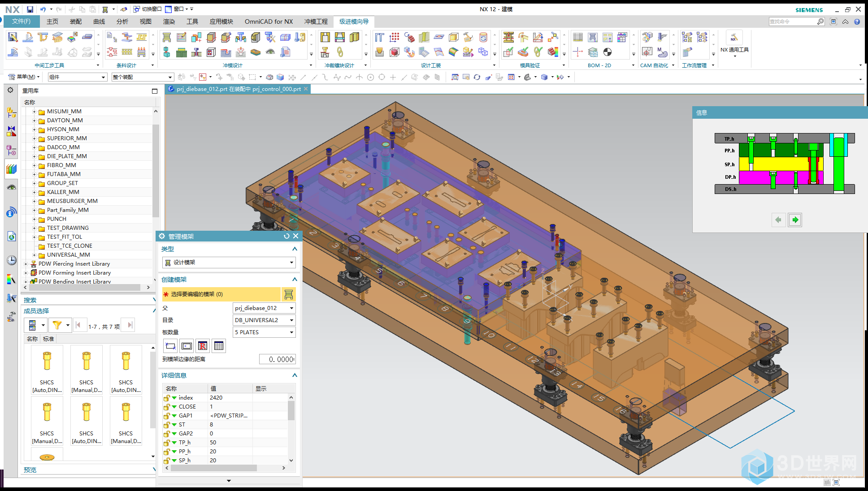Click the Assembly Navigator sidebar icon
868x491 pixels.
[11, 112]
